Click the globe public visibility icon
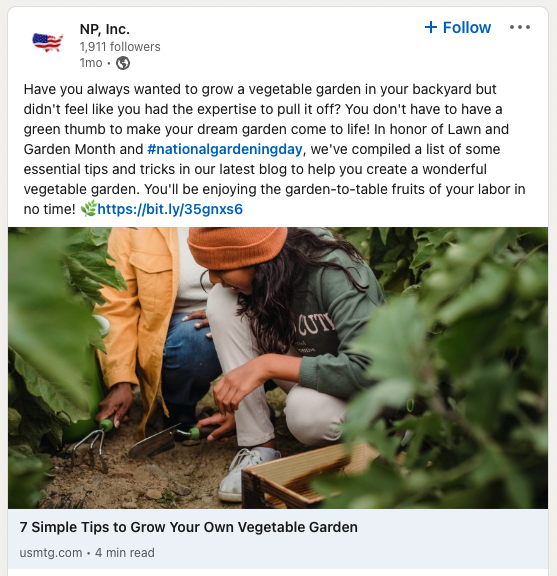 tap(123, 63)
